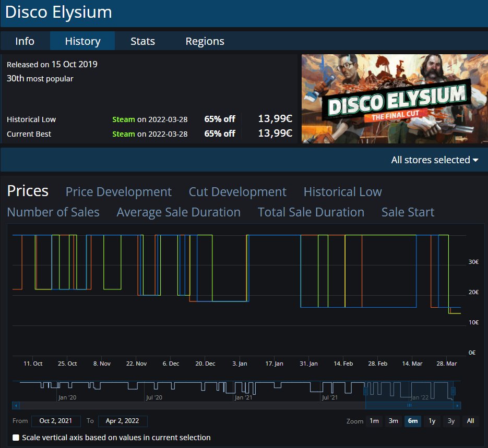This screenshot has height=448, width=488.
Task: Click the right range handle in navigator
Action: [x=453, y=391]
